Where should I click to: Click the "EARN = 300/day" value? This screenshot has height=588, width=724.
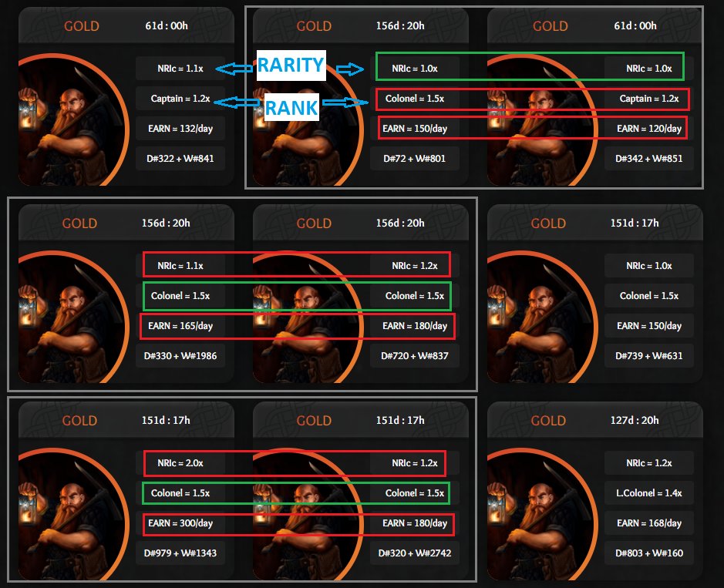tap(180, 523)
